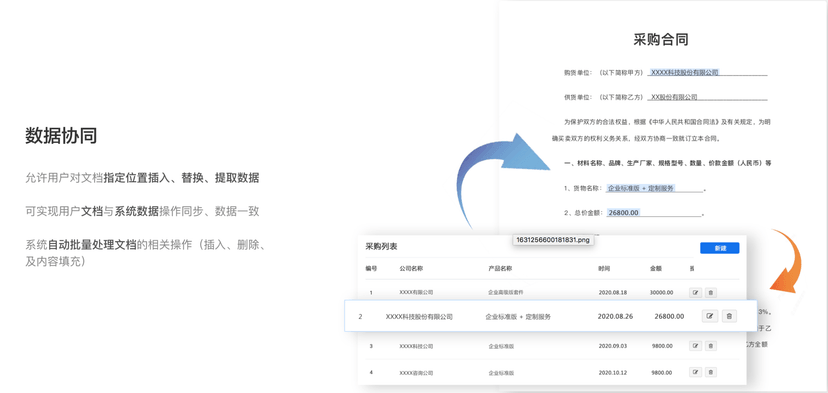Select the 金额 column header
The image size is (828, 393).
tap(655, 268)
